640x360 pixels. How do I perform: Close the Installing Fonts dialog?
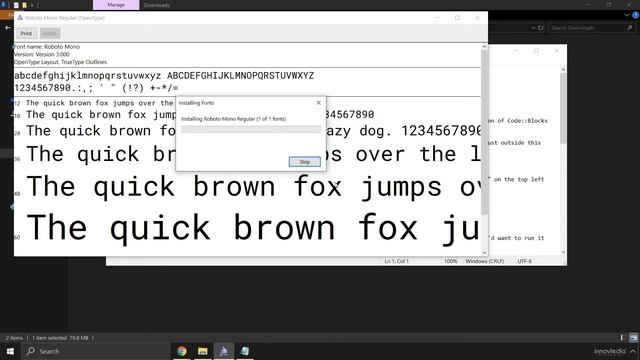[x=318, y=103]
